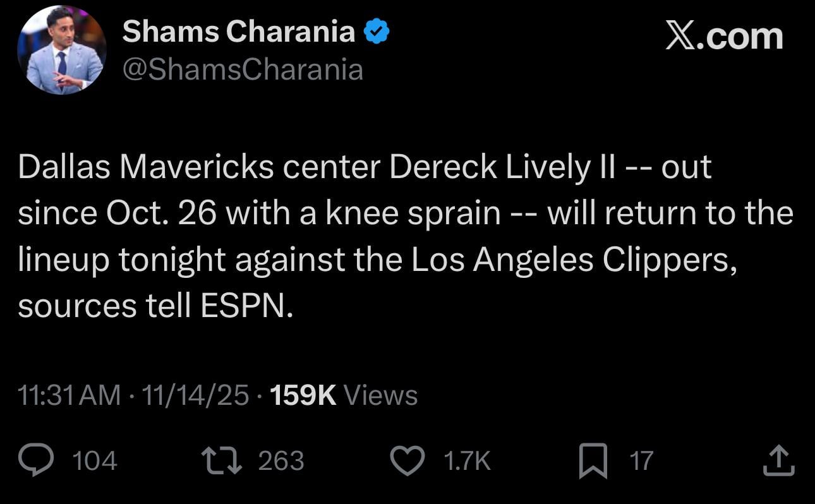The image size is (815, 504).
Task: Click the 11:31 AM timestamp
Action: click(x=69, y=396)
